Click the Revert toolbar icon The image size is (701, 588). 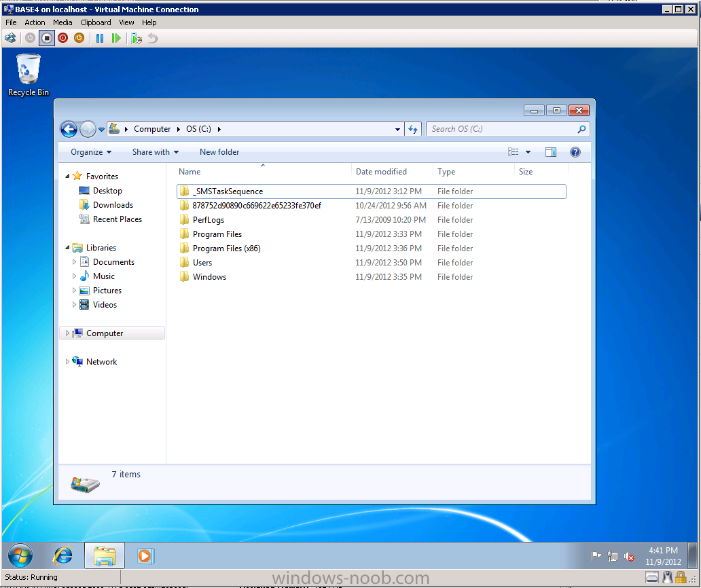(x=153, y=39)
